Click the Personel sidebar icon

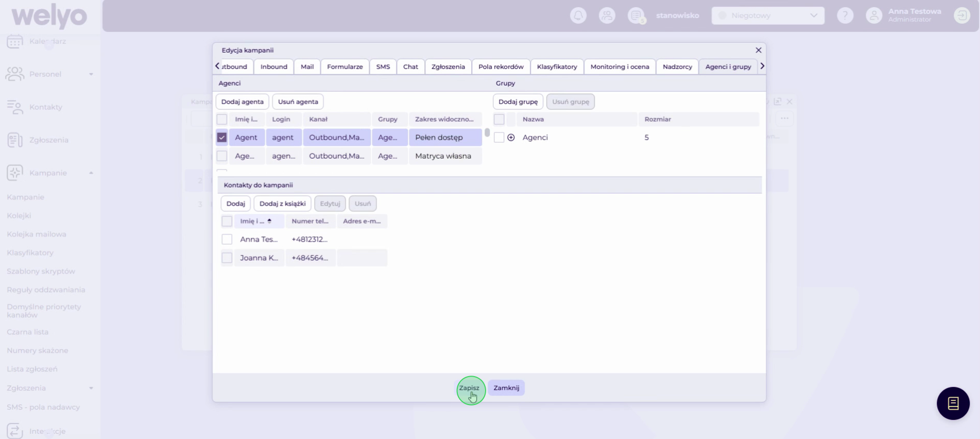coord(15,74)
